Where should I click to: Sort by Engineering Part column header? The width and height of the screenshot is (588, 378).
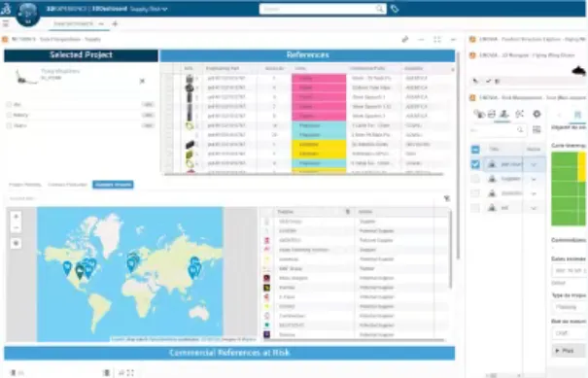click(223, 68)
